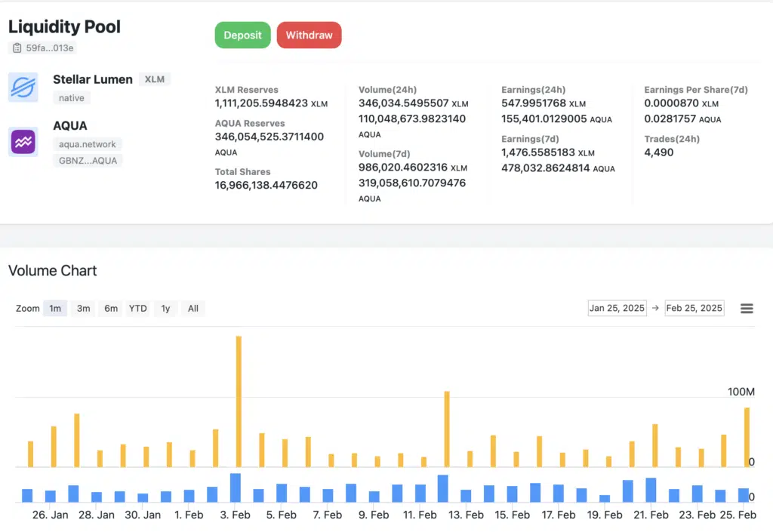The height and width of the screenshot is (532, 773).
Task: Click the Stellar Lumen logo icon
Action: click(23, 88)
